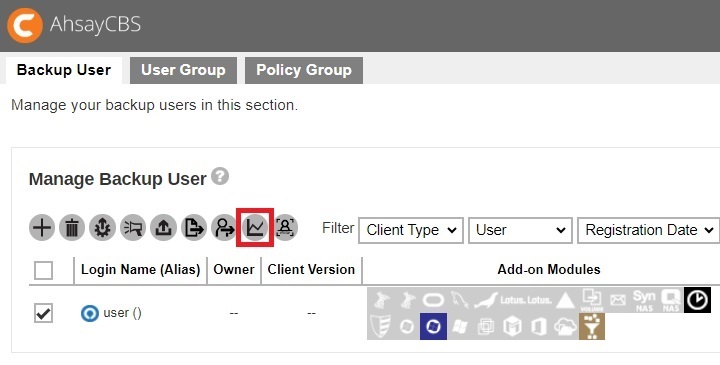Tick the select-all checkbox in table header
The height and width of the screenshot is (365, 720).
pyautogui.click(x=43, y=270)
